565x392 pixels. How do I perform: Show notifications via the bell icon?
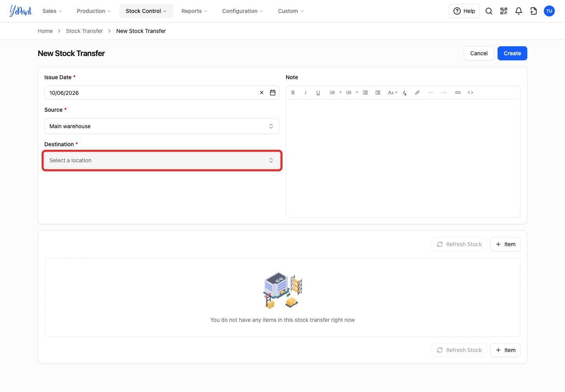(519, 11)
